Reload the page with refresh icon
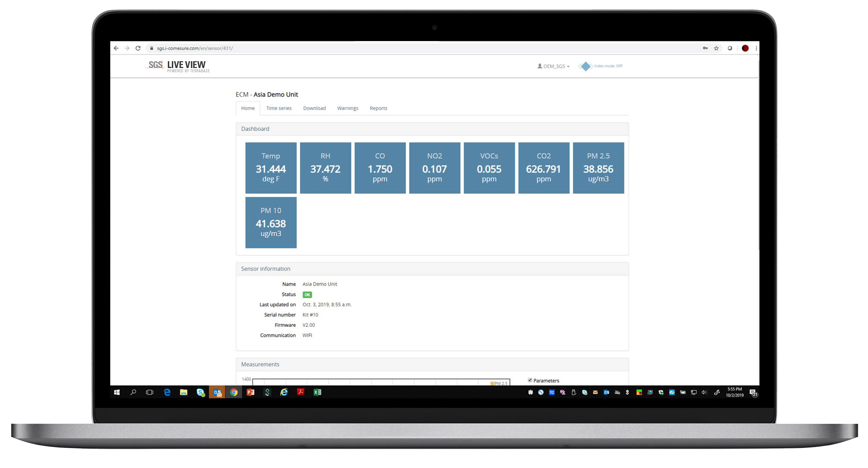Viewport: 868px width, 468px height. (138, 48)
